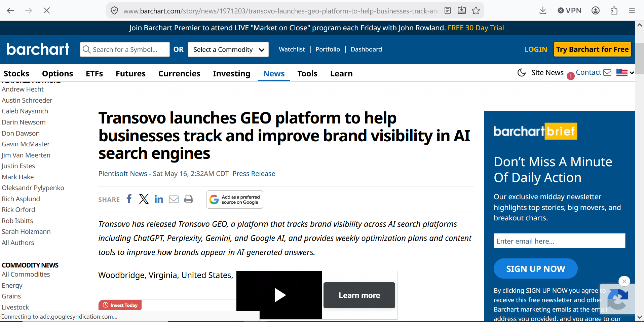The height and width of the screenshot is (322, 644).
Task: Click the Enter email here field
Action: pos(559,241)
